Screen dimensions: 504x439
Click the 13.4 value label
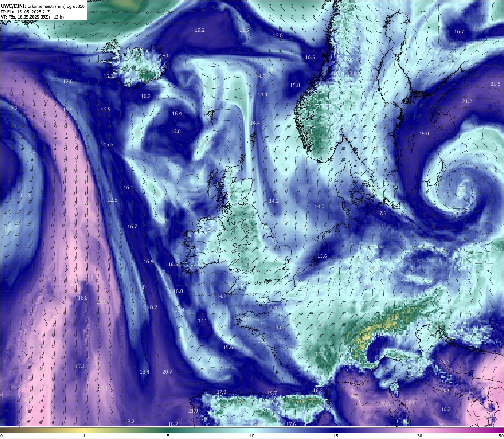point(145,372)
